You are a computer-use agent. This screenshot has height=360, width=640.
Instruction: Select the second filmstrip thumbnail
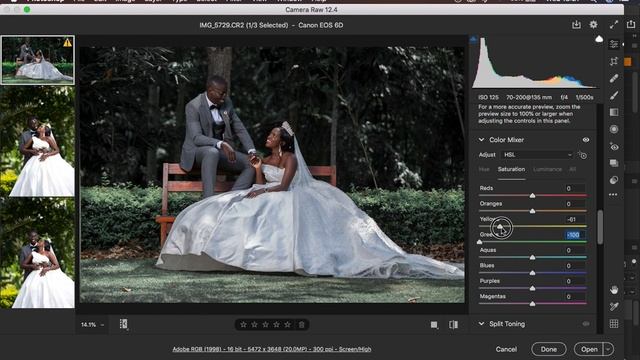coord(38,141)
